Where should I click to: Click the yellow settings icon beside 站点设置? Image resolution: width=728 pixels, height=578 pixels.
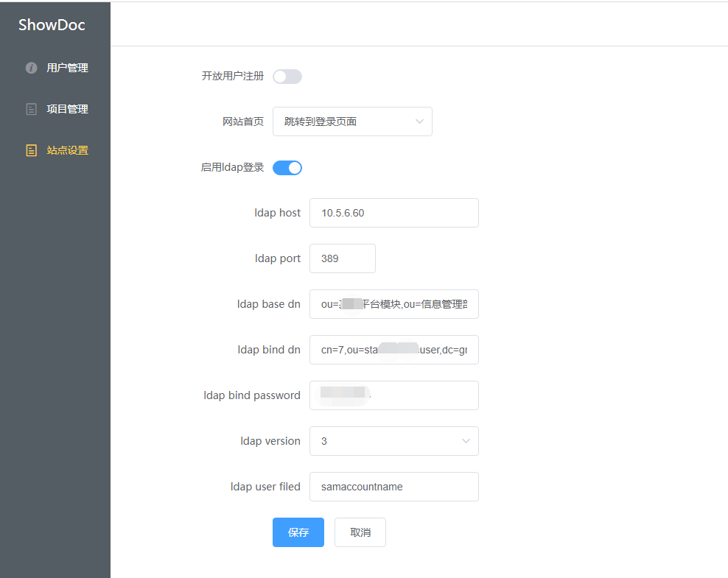(31, 149)
